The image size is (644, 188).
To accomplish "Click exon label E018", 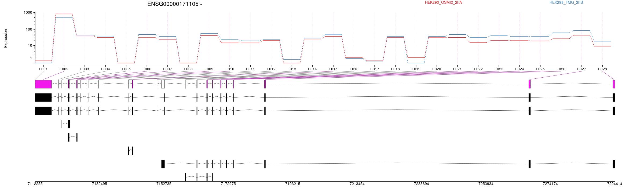I will click(395, 69).
